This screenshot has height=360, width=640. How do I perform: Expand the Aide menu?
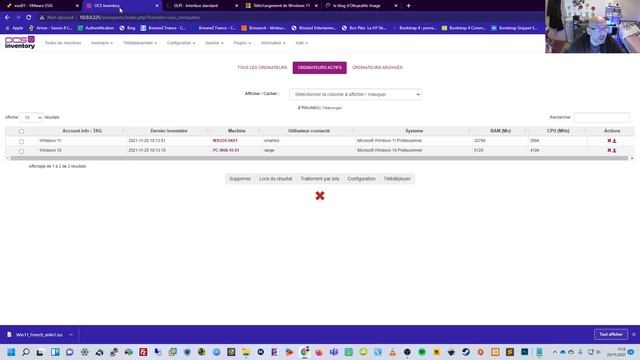[301, 43]
